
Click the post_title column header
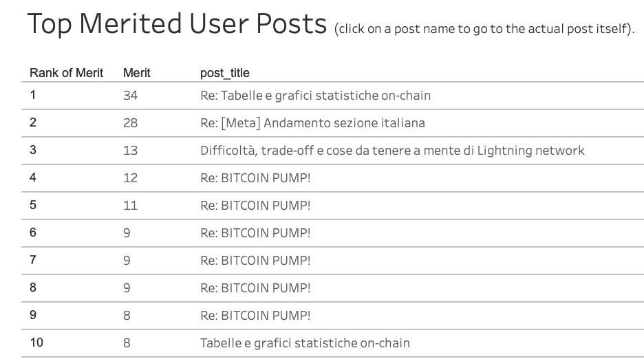(225, 73)
